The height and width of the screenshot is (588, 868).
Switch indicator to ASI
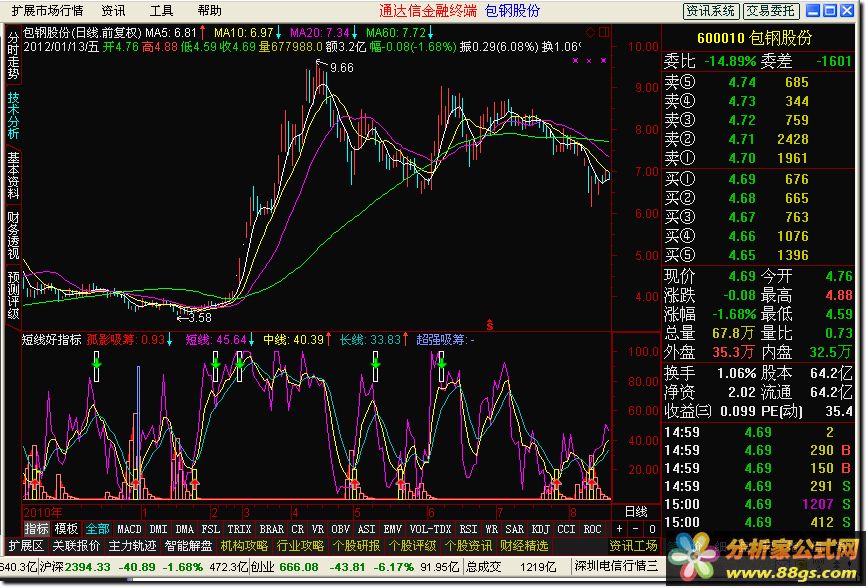pos(366,529)
